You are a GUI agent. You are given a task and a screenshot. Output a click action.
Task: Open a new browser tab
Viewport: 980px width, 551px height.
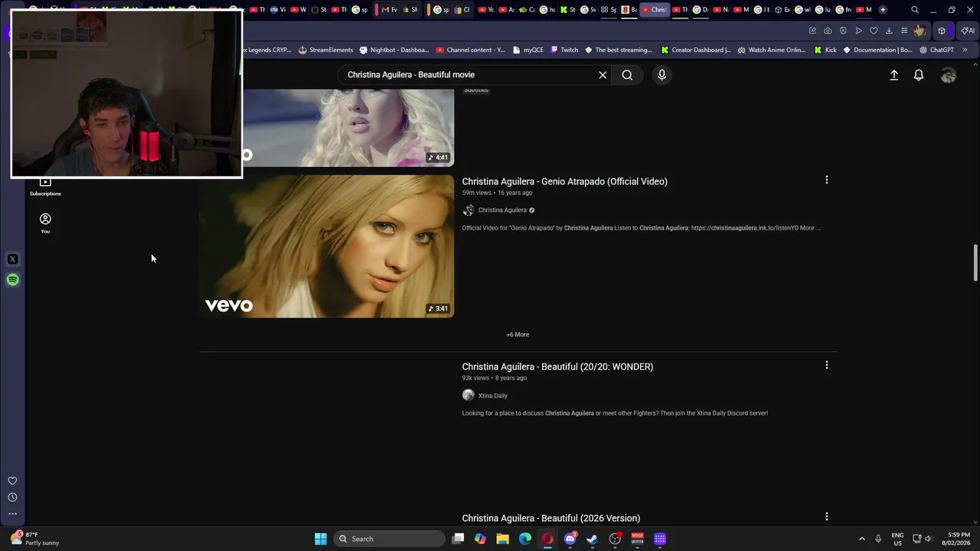tap(883, 10)
